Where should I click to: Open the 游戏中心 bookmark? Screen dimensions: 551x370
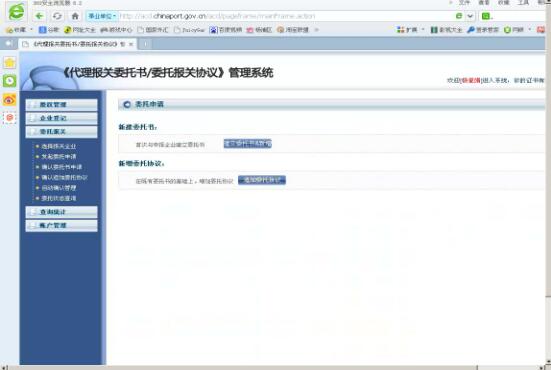tap(116, 30)
